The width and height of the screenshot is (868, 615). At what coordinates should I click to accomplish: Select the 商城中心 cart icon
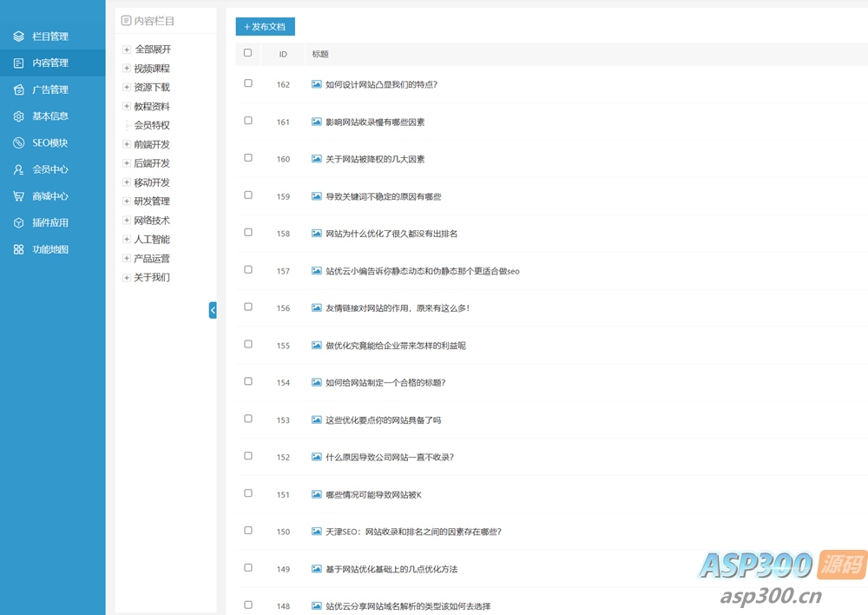[x=18, y=195]
